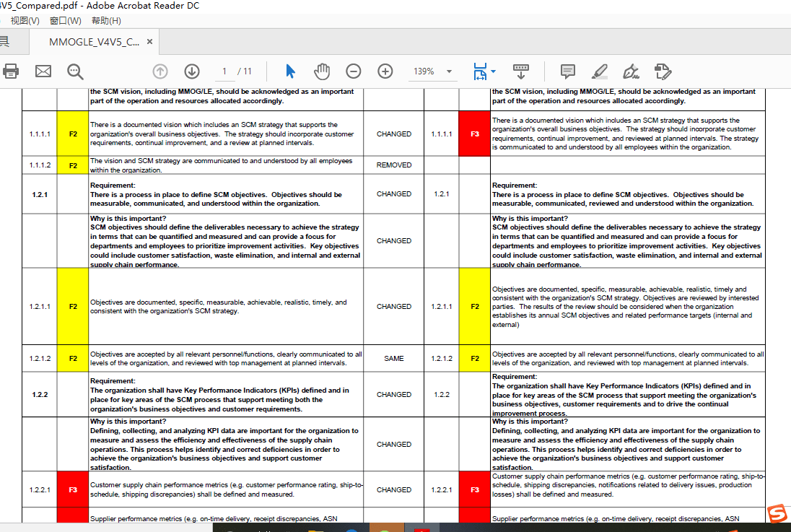Click the Zoom out minus button
This screenshot has height=532, width=791.
(x=353, y=71)
